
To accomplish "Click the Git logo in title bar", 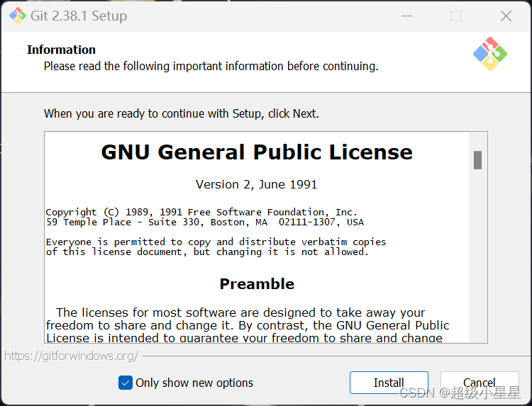I will tap(18, 16).
